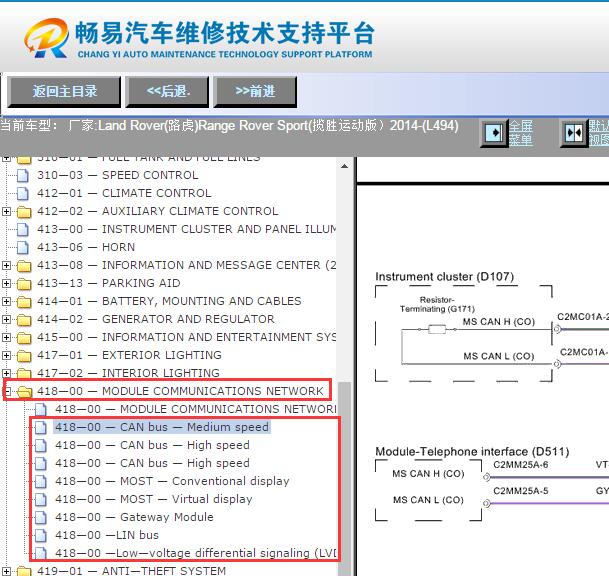
Task: Select 419-01 ANTI-THEFT SYSTEM folder label
Action: tap(132, 571)
